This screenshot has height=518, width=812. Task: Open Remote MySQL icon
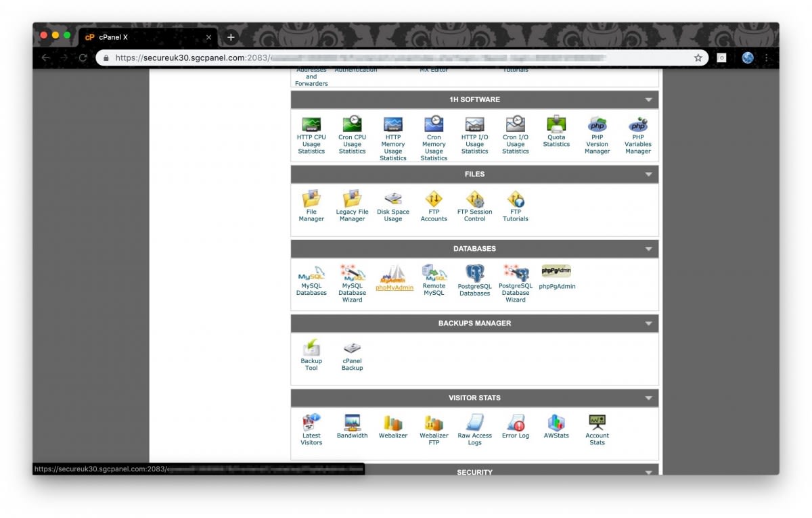pos(434,273)
